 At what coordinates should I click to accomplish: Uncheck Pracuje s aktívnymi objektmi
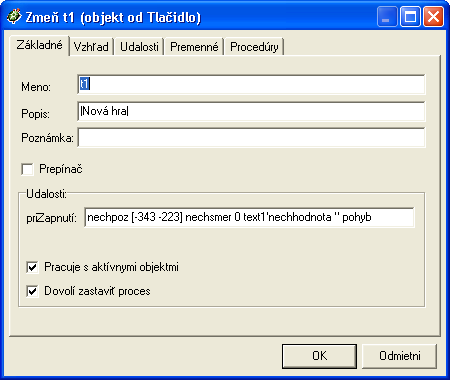pos(32,267)
